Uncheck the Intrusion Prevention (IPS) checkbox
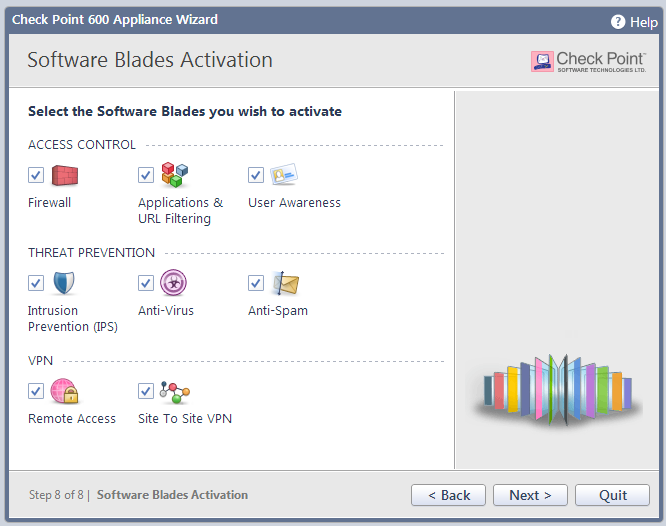The image size is (666, 526). (x=36, y=284)
